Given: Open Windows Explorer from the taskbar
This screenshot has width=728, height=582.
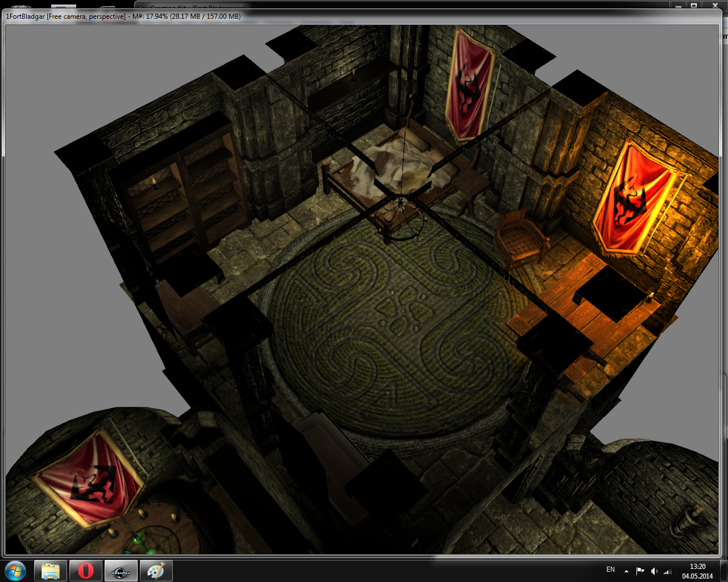Looking at the screenshot, I should pyautogui.click(x=51, y=571).
